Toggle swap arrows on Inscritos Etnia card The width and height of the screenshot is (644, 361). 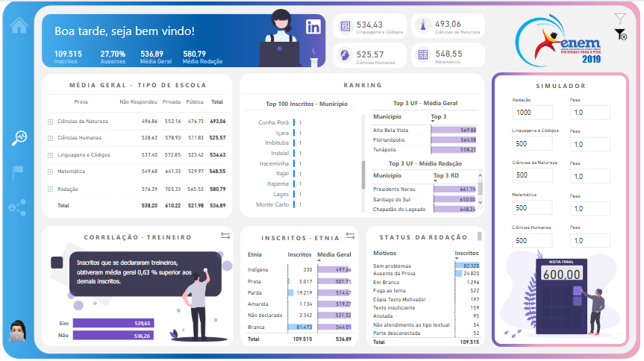351,236
